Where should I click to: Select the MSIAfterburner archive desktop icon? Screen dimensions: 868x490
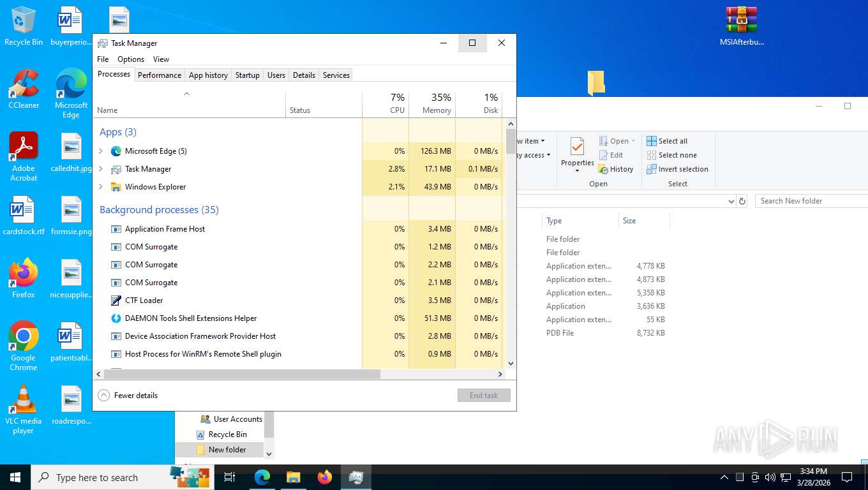coord(742,26)
